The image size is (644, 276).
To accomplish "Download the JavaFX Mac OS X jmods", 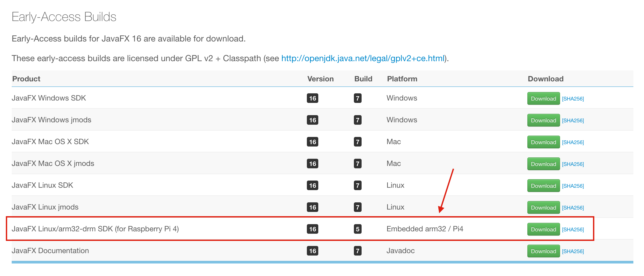I will coord(543,164).
